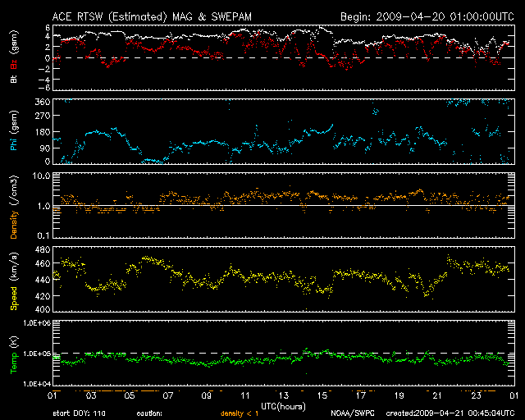Click the 'UTC(hours)' x-axis label
The width and height of the screenshot is (525, 420).
click(x=283, y=407)
